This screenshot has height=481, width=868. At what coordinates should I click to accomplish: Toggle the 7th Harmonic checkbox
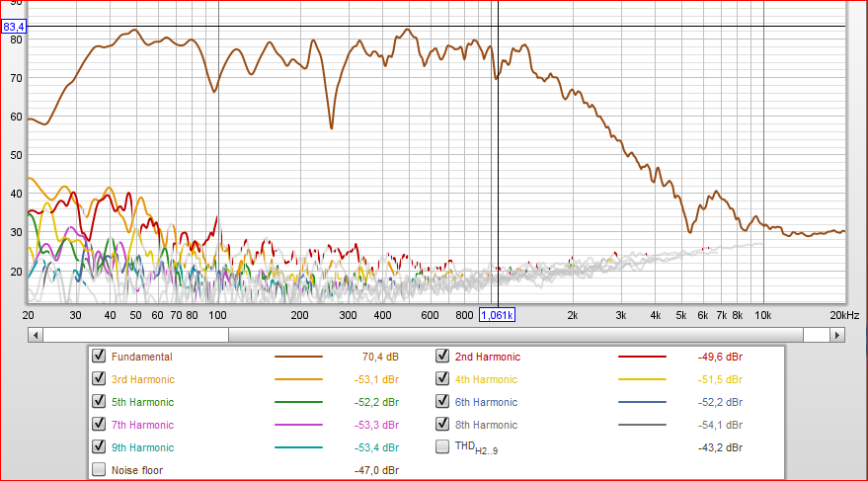(x=99, y=425)
